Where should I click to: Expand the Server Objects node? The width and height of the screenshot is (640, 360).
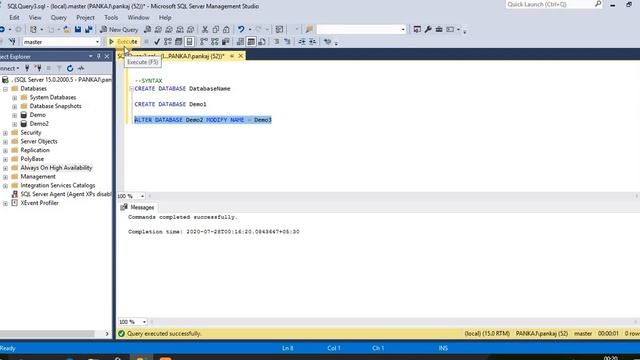coord(5,142)
